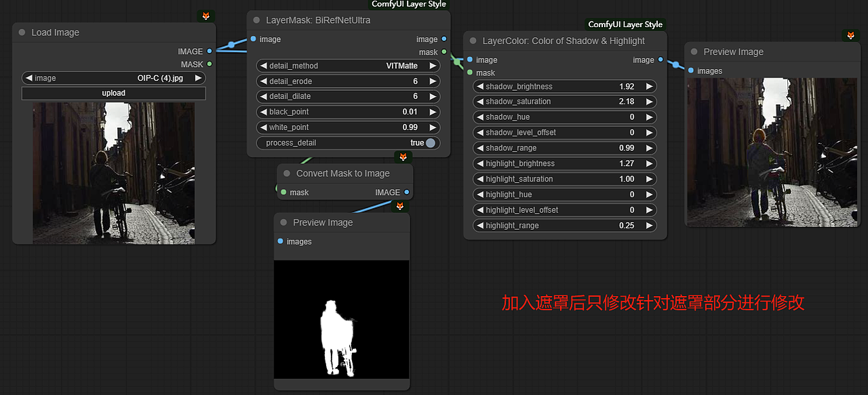Open the image file selector showing OIP-C (4).jpg
This screenshot has width=868, height=395.
pyautogui.click(x=113, y=78)
